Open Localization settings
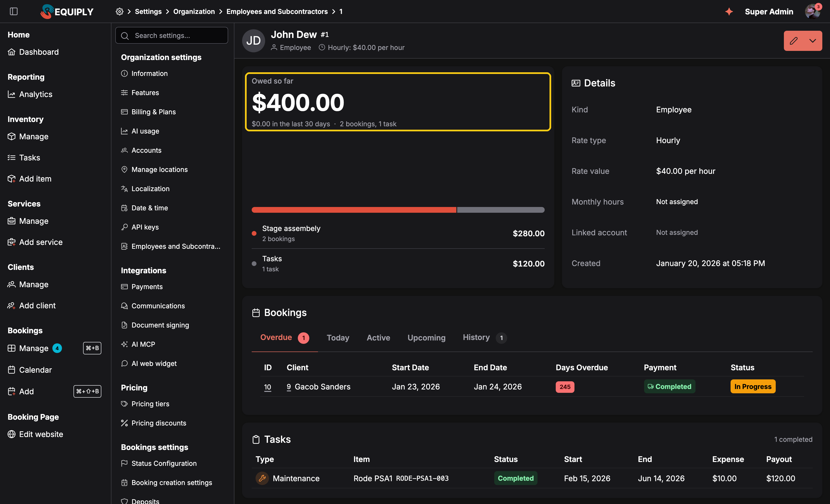Image resolution: width=830 pixels, height=504 pixels. (145, 188)
